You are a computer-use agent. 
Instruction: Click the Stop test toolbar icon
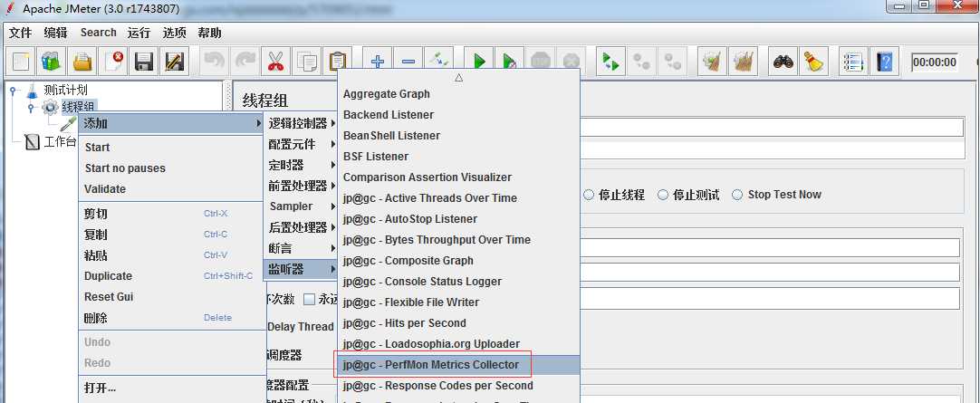pyautogui.click(x=540, y=62)
